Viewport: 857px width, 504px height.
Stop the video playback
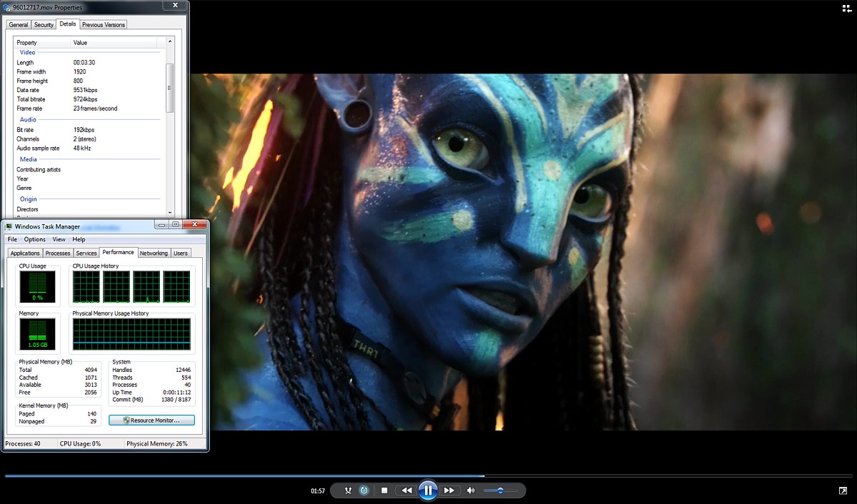point(384,490)
